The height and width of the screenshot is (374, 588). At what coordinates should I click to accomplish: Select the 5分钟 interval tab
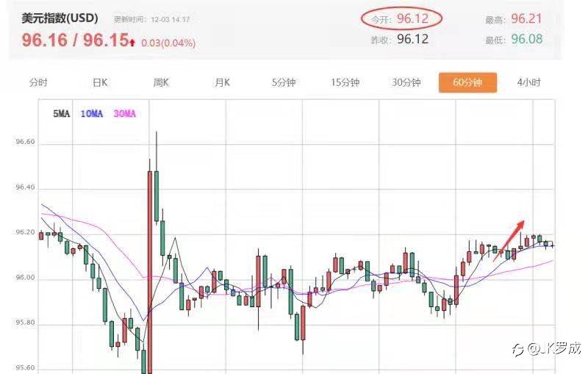tap(284, 82)
